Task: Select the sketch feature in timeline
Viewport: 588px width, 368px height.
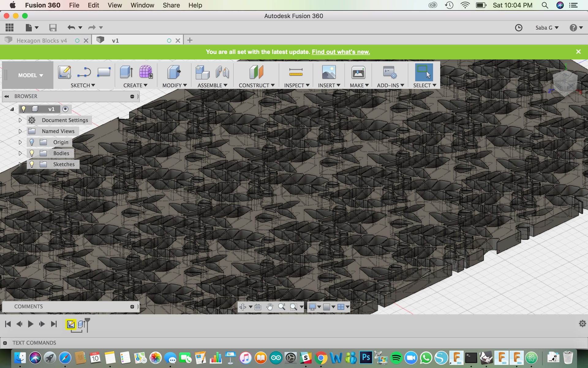Action: click(71, 324)
